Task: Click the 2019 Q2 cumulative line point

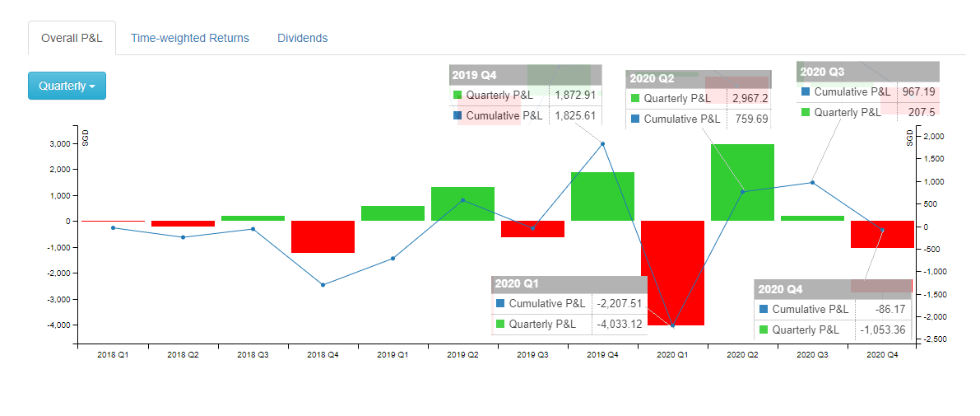Action: coord(462,200)
